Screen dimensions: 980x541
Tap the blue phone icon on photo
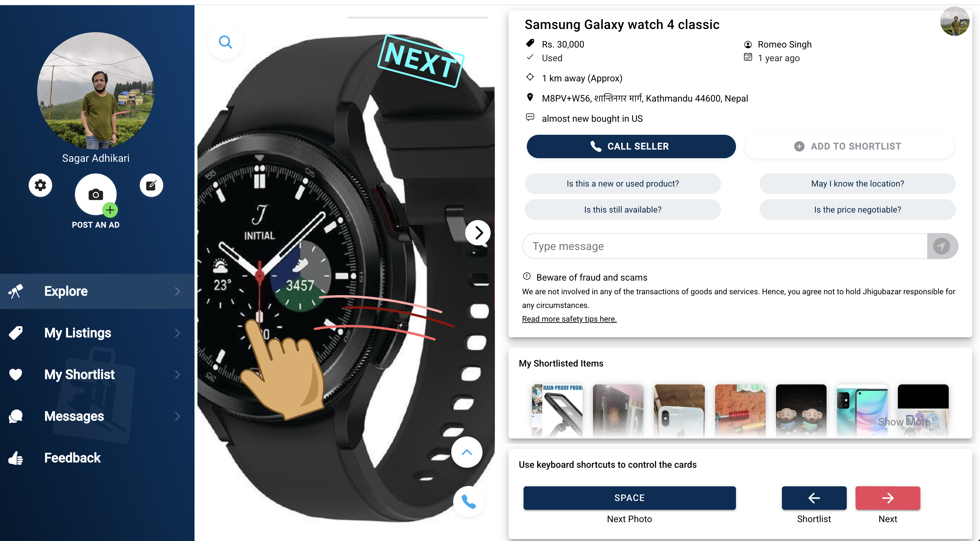[469, 502]
